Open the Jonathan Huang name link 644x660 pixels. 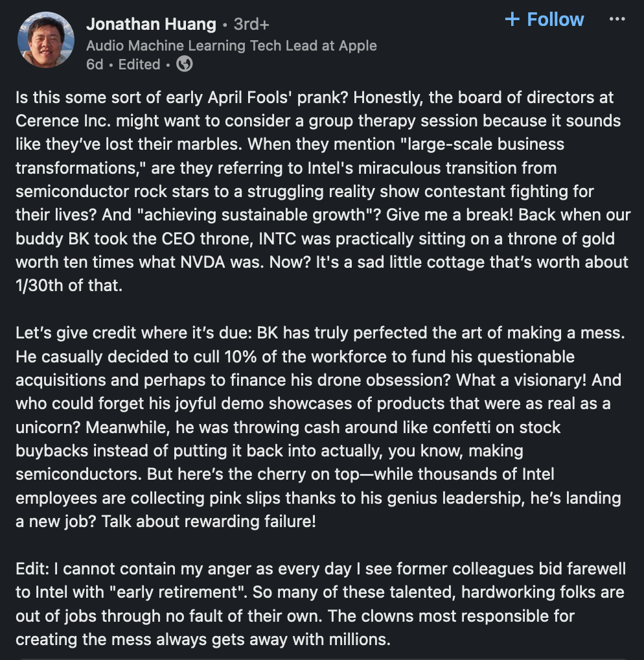151,25
